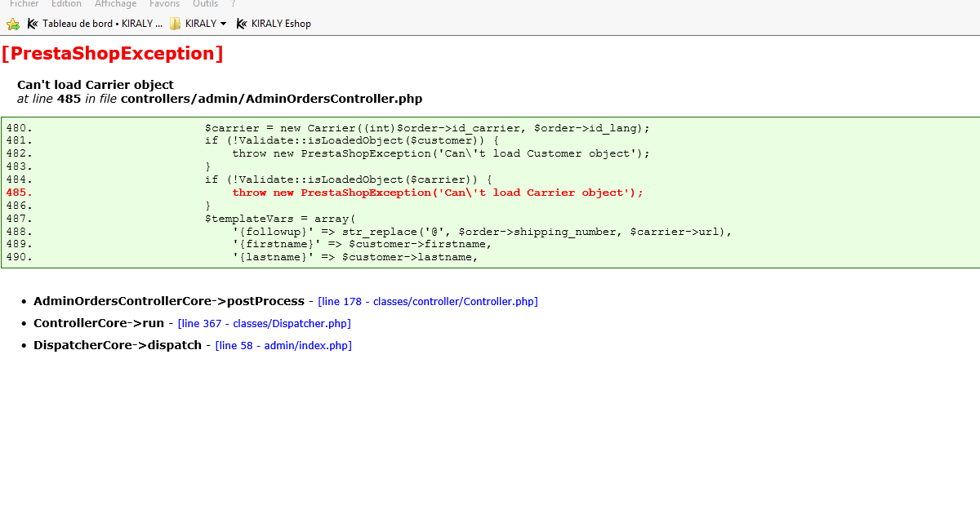
Task: Open link line 367 classes/Dispatcher.php
Action: (265, 324)
